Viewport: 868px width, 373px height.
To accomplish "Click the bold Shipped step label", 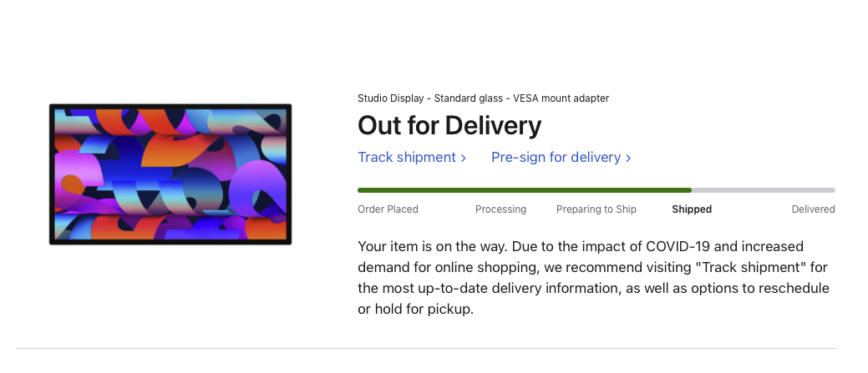I will point(692,209).
